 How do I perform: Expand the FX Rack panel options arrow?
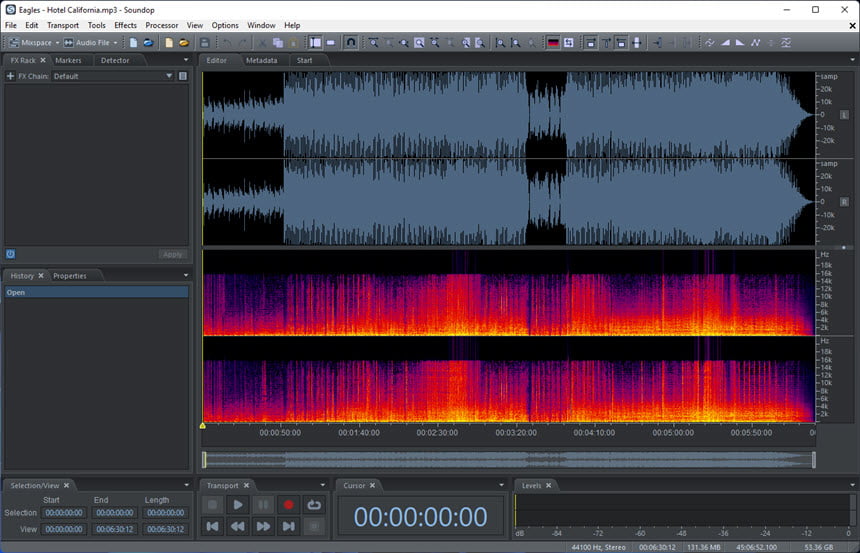[186, 60]
